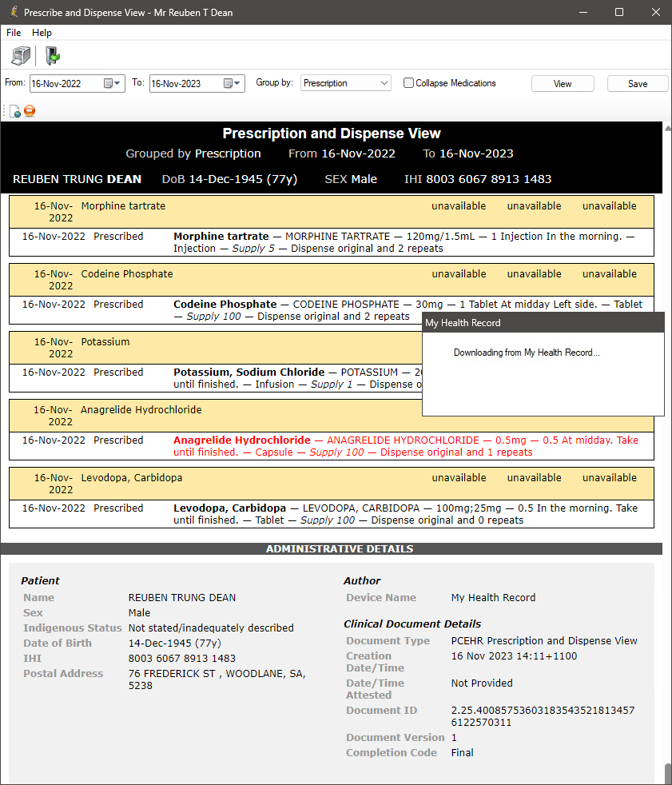
Task: Click the Prescription and Dispense View heading
Action: coord(332,133)
